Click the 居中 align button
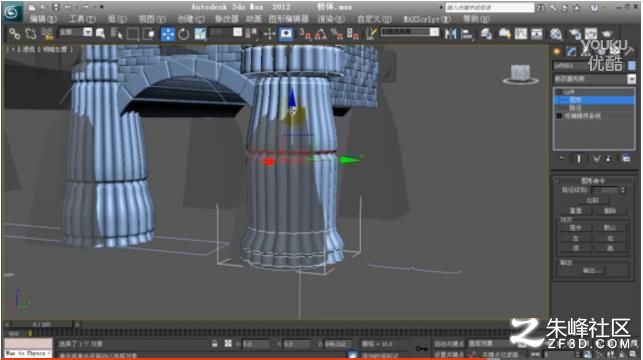 click(x=576, y=228)
